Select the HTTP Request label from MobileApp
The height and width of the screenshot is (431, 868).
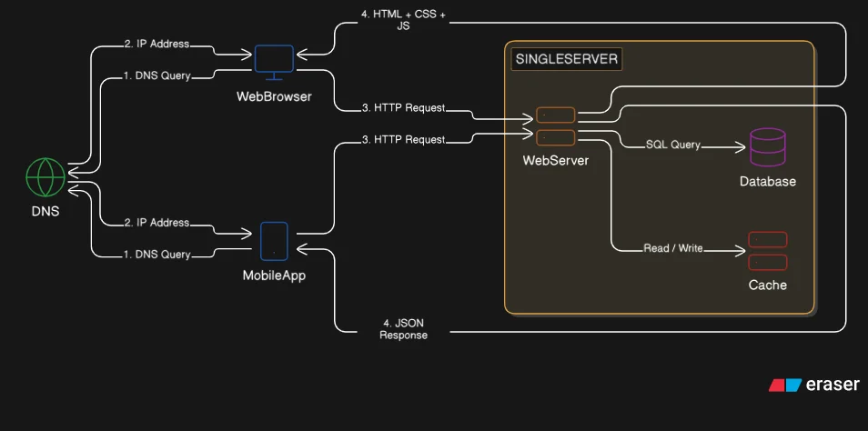403,140
